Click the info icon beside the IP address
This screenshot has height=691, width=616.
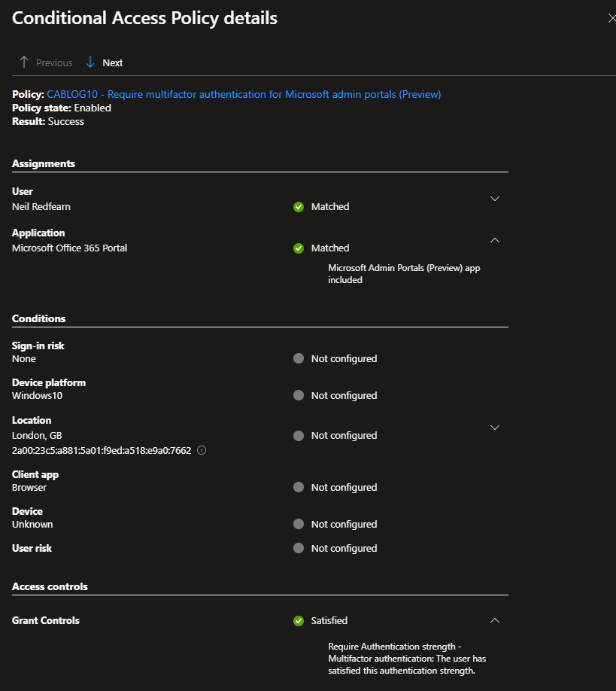coord(202,450)
